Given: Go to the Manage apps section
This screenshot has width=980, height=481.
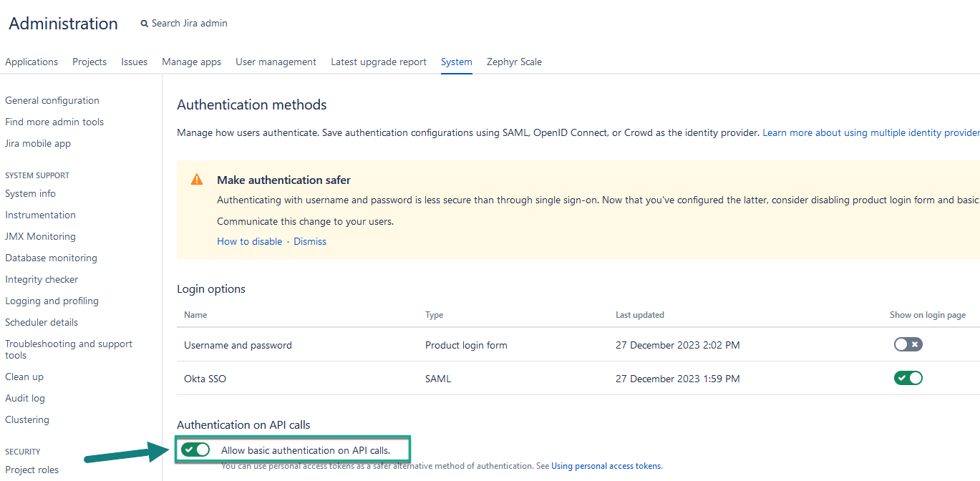Looking at the screenshot, I should (191, 62).
